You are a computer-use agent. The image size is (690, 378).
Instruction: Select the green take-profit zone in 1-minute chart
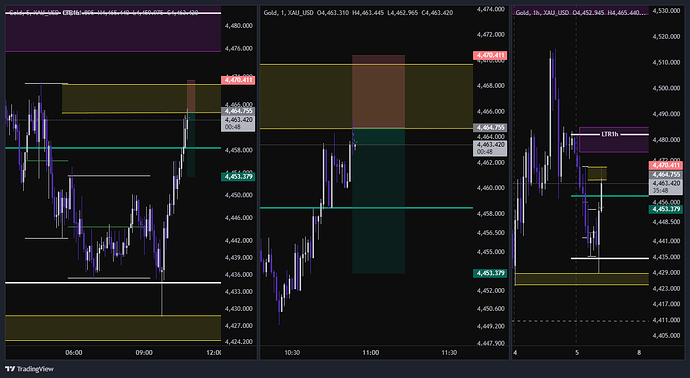coord(378,201)
